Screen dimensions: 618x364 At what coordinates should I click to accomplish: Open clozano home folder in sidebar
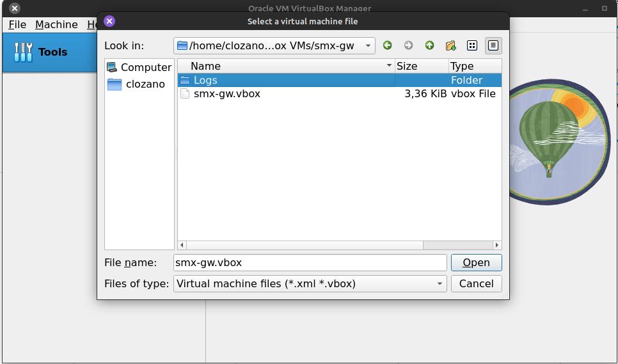click(x=136, y=84)
